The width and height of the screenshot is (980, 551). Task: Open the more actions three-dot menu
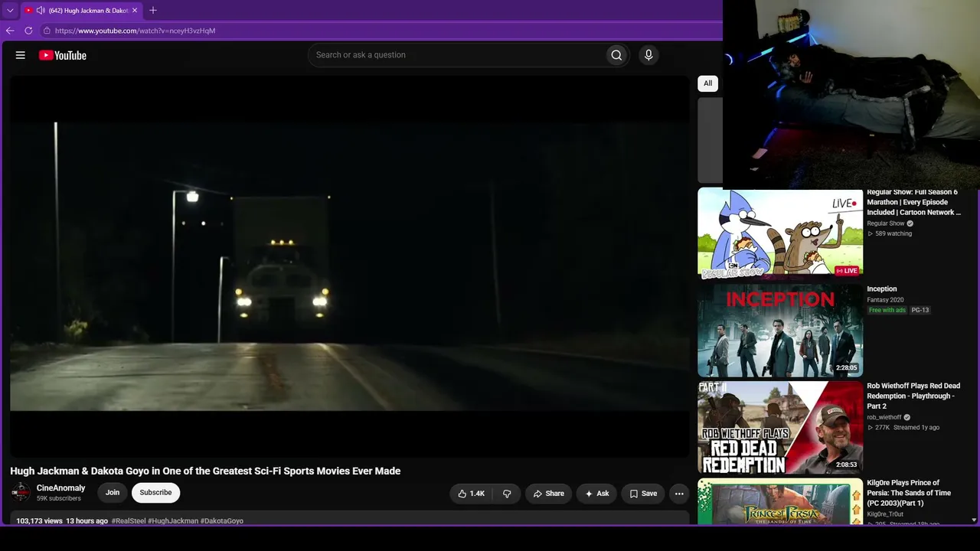click(679, 494)
